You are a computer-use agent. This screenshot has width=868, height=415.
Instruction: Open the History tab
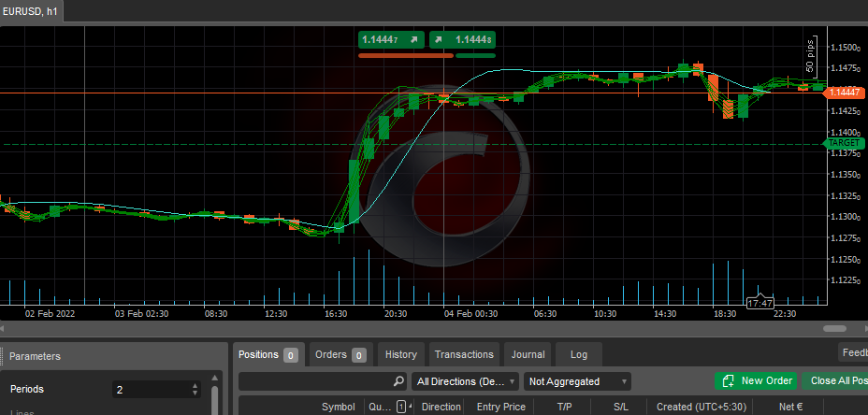400,354
